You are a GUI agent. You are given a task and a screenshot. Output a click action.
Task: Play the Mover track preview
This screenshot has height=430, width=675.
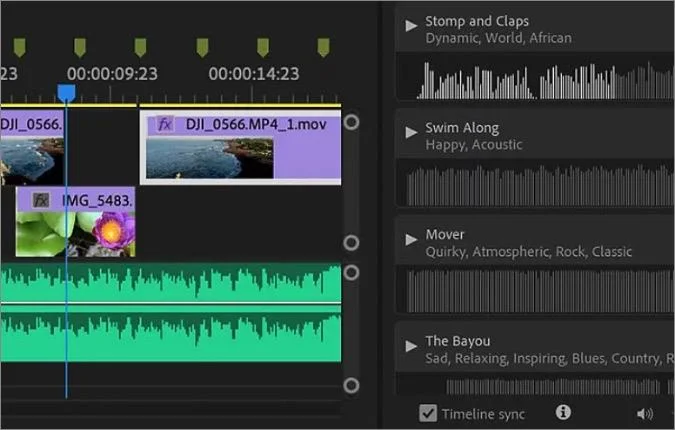411,239
